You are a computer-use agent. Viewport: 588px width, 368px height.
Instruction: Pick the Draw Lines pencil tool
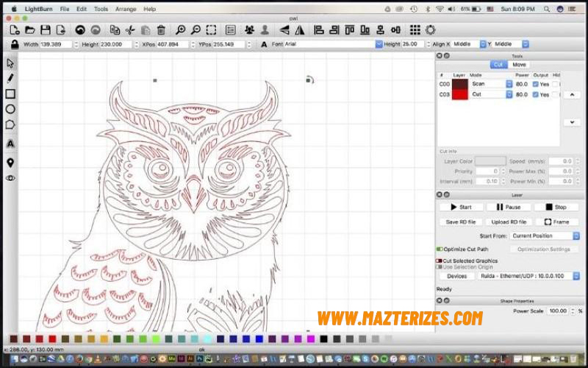(x=10, y=78)
